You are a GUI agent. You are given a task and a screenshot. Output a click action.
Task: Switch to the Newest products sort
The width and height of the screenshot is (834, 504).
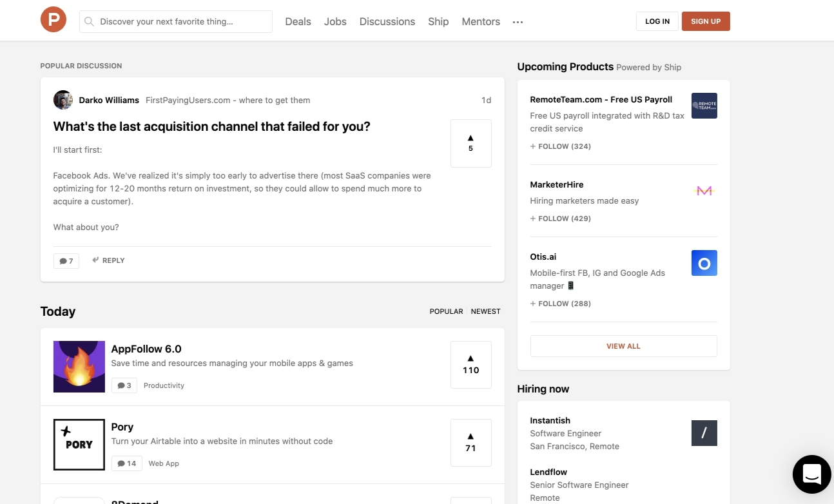(x=485, y=311)
